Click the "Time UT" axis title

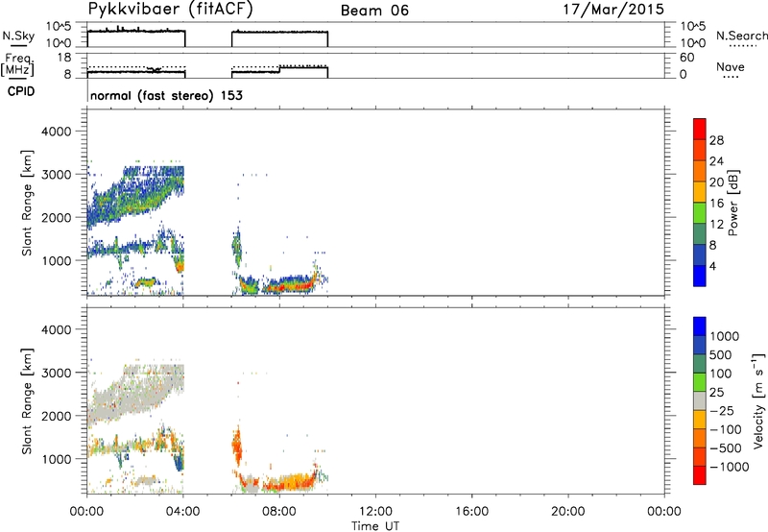(375, 526)
